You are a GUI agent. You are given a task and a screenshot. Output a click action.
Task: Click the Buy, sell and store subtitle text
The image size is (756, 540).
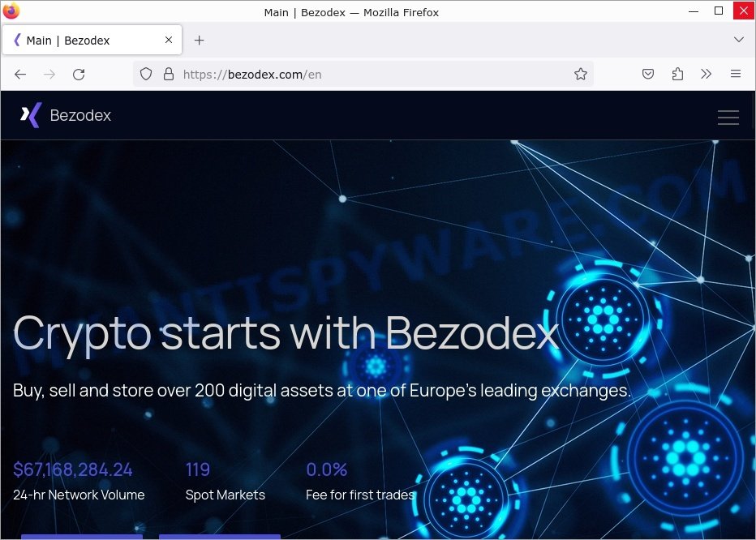(x=321, y=391)
